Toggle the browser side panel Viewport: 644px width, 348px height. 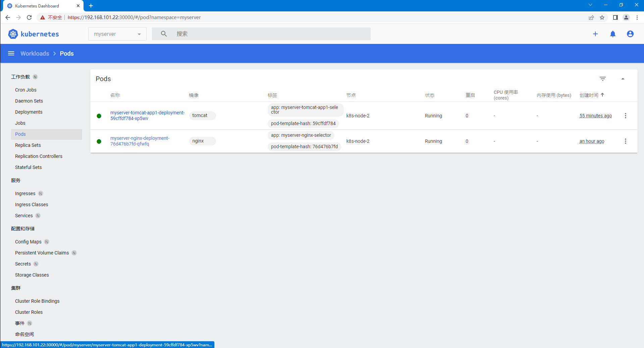point(615,17)
